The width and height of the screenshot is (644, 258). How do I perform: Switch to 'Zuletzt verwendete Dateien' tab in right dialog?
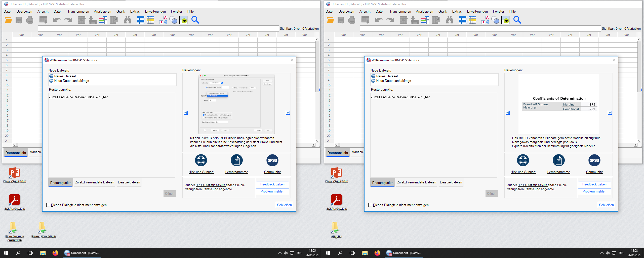coord(417,182)
